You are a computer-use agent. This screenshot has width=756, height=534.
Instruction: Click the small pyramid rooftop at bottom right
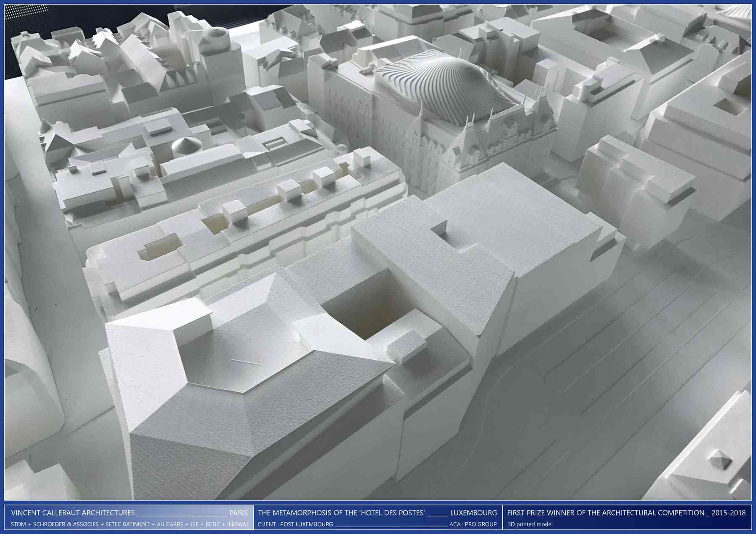coord(719,459)
